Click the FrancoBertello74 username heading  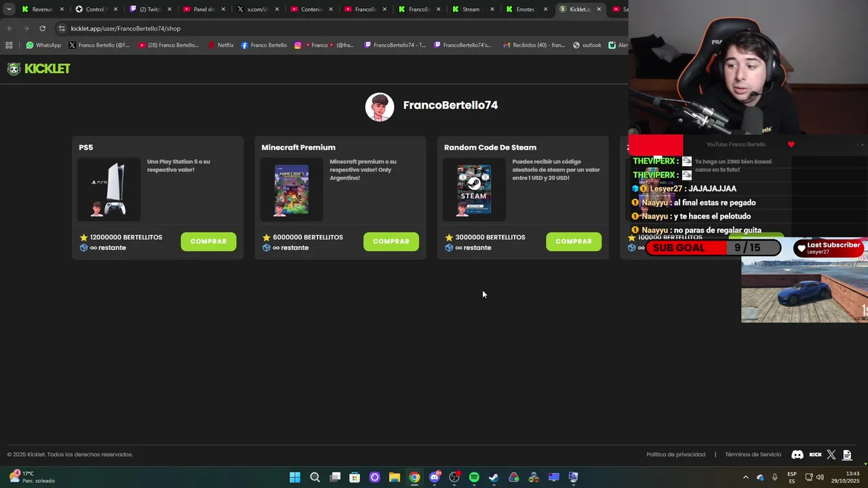450,105
